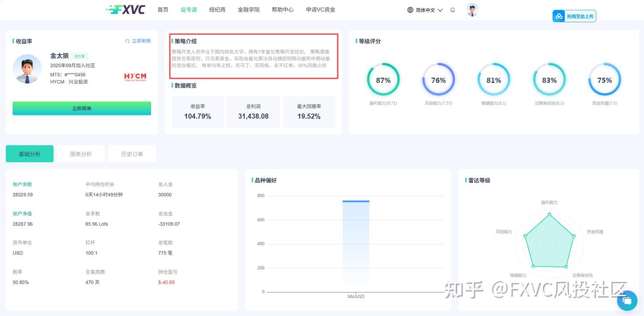Click the 账户余额 label
Viewport: 644px width, 316px height.
[x=22, y=184]
